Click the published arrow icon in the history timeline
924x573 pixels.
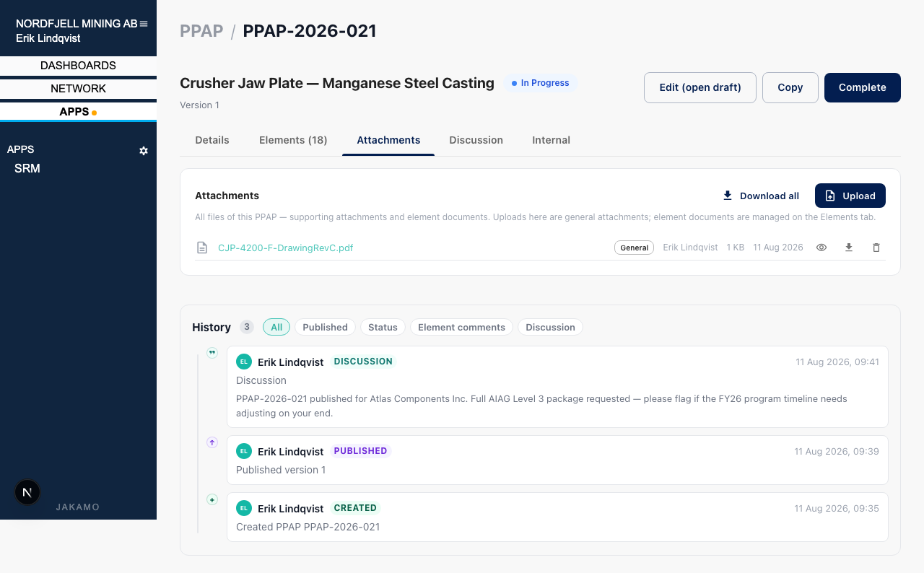pos(212,442)
